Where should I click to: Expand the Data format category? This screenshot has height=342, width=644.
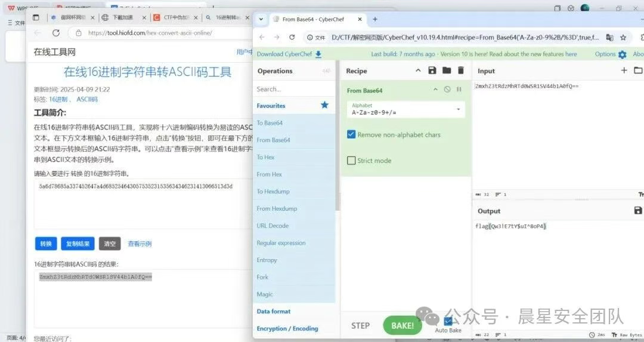click(274, 311)
